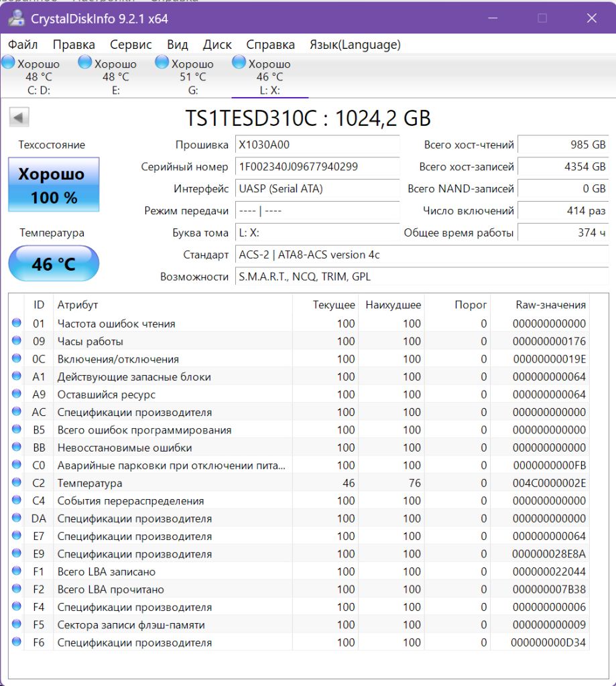The image size is (616, 686).
Task: Click the status orb of row F2 Всего LBA прочитано
Action: (17, 588)
